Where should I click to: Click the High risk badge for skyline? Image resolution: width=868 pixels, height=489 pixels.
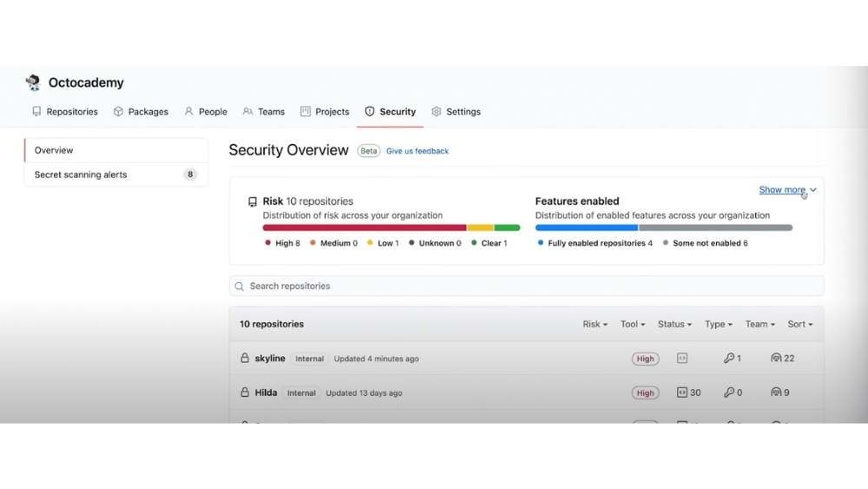(646, 359)
